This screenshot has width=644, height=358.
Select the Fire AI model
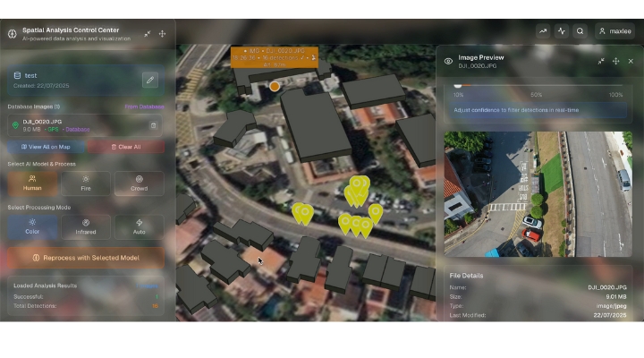coord(86,183)
